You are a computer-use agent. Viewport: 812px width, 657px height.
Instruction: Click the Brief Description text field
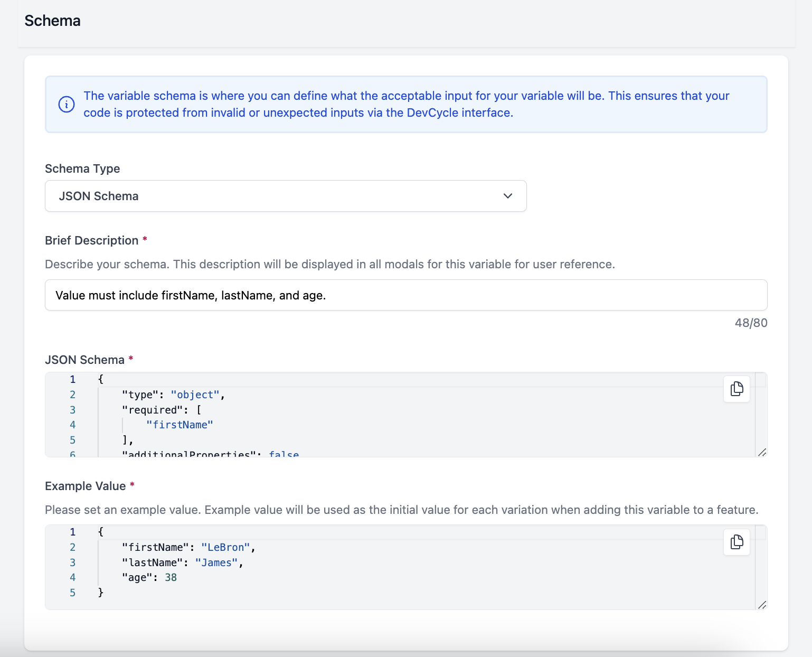pos(405,295)
